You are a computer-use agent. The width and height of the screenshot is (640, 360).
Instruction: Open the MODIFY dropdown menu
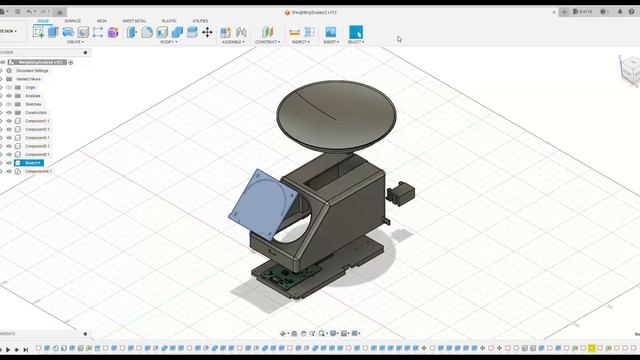pos(168,42)
